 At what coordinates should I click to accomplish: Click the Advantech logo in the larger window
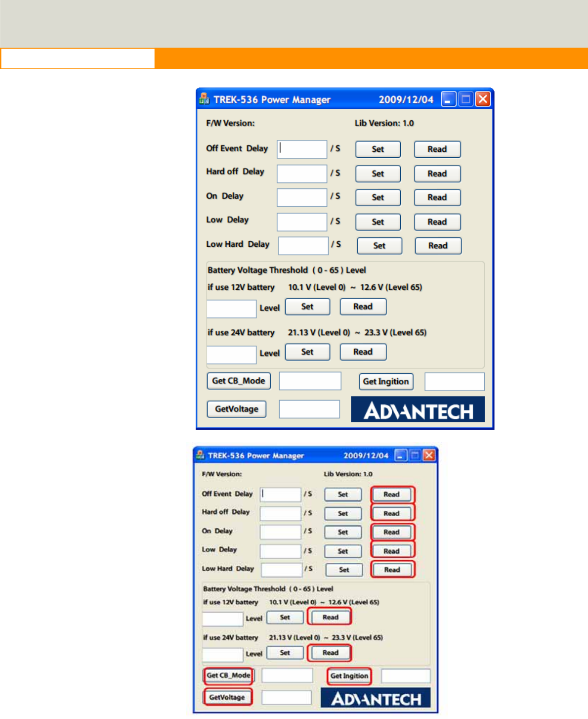418,409
